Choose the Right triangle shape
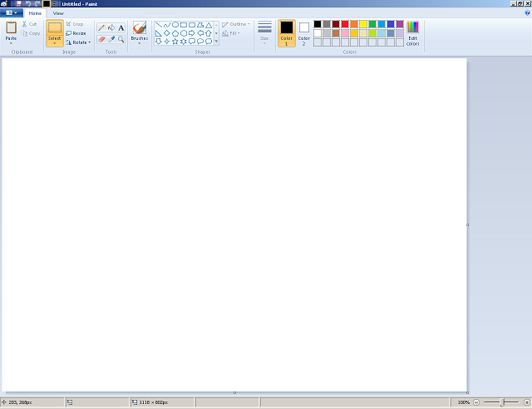 159,33
